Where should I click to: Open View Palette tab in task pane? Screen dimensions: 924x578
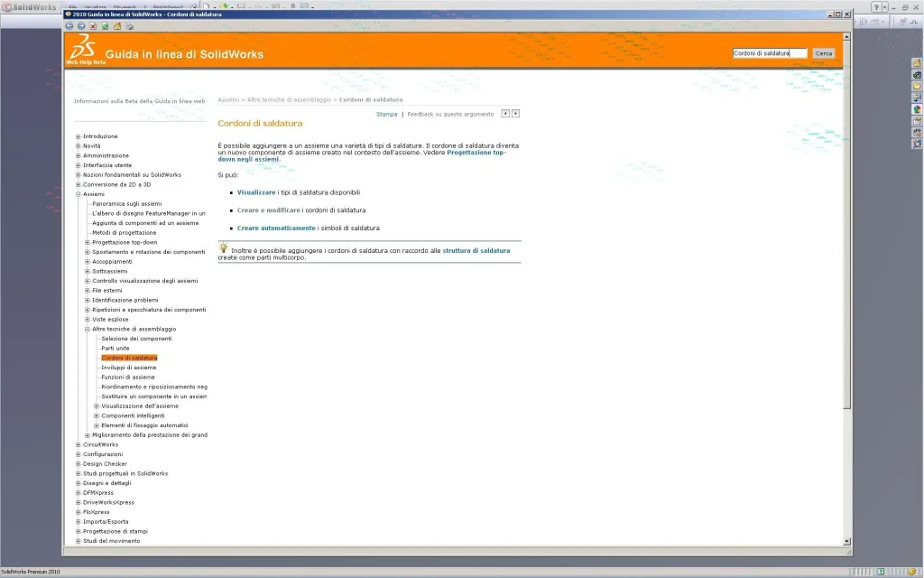(x=917, y=98)
